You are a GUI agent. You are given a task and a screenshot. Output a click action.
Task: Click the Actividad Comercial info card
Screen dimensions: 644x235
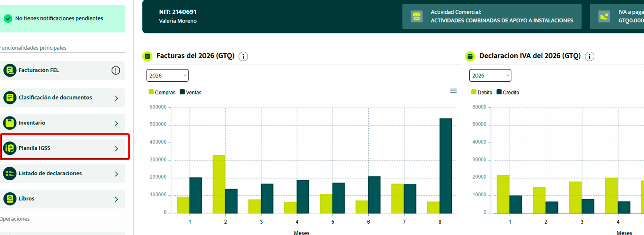click(x=492, y=16)
